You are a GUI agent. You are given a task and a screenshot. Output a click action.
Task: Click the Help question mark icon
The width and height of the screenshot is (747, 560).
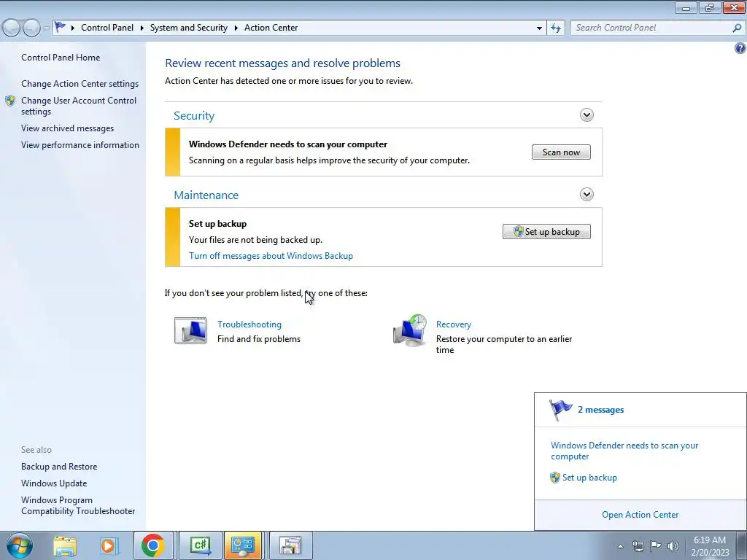[x=740, y=48]
